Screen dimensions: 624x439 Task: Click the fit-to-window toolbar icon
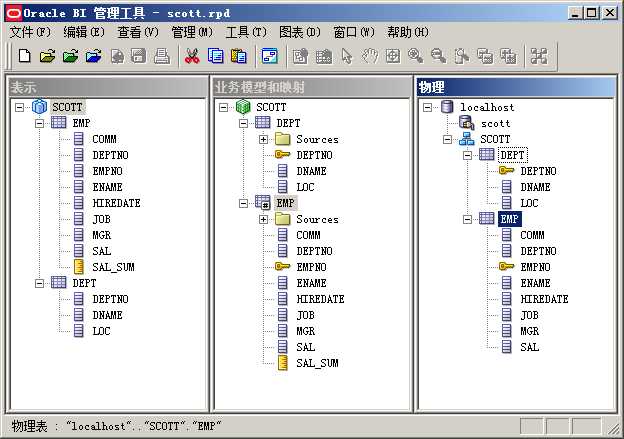[x=393, y=56]
